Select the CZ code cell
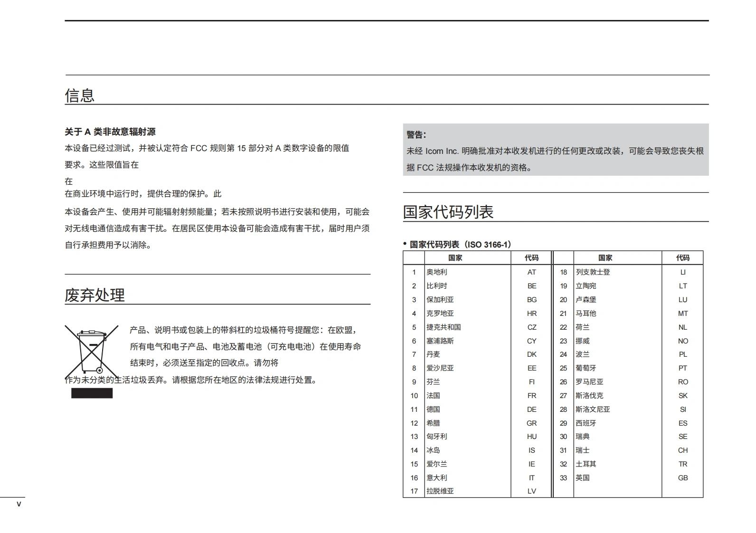Screen dimensions: 756x533 coord(531,327)
